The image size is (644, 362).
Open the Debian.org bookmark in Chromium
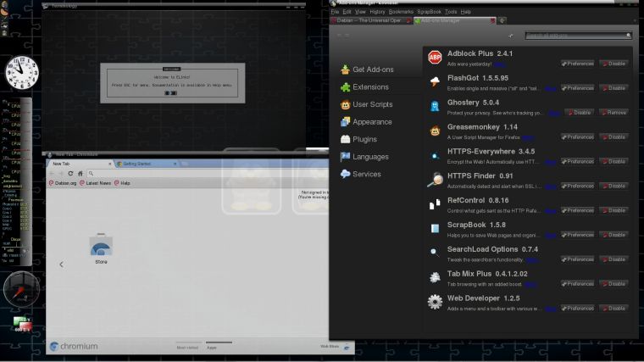pos(63,183)
